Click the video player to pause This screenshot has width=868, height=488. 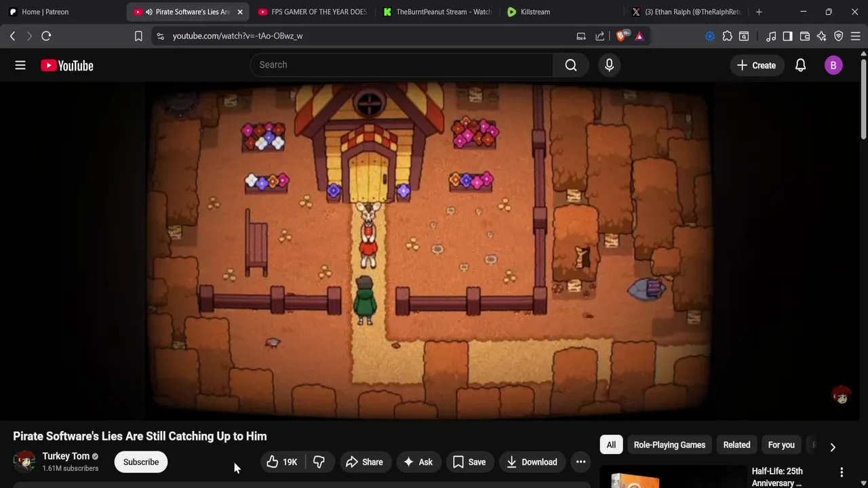(x=429, y=251)
